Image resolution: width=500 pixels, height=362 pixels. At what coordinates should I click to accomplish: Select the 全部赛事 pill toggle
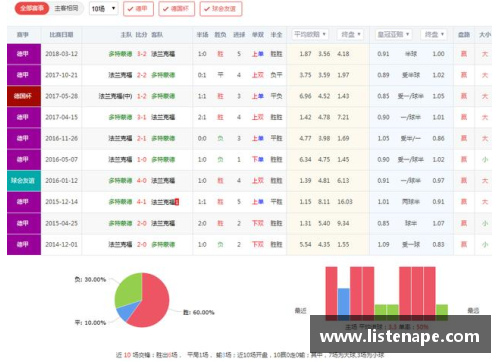(32, 8)
